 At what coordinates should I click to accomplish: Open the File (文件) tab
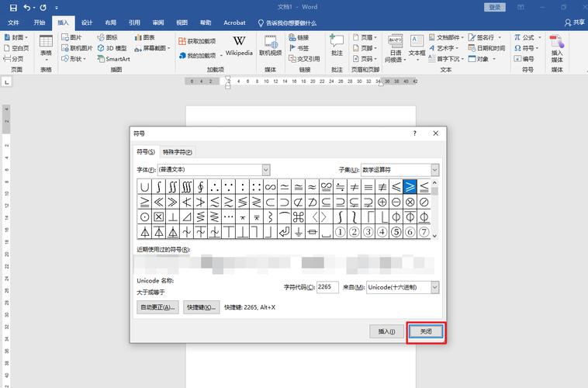pos(13,23)
